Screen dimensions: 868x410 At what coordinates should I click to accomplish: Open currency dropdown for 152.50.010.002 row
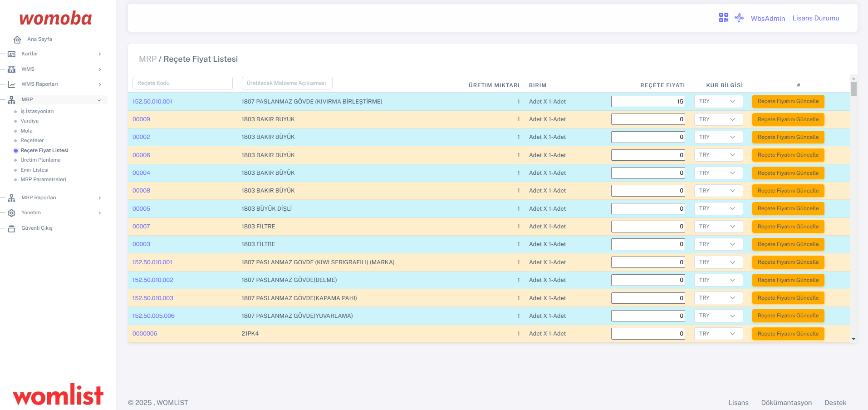(718, 280)
